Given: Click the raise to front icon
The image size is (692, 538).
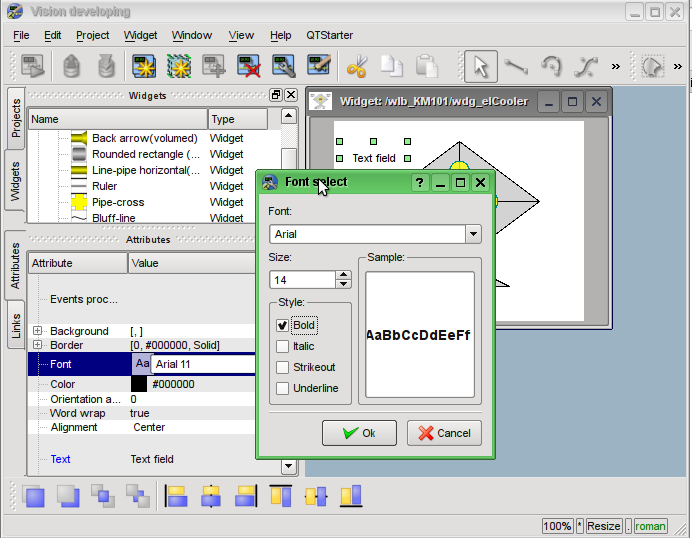Looking at the screenshot, I should (x=33, y=496).
